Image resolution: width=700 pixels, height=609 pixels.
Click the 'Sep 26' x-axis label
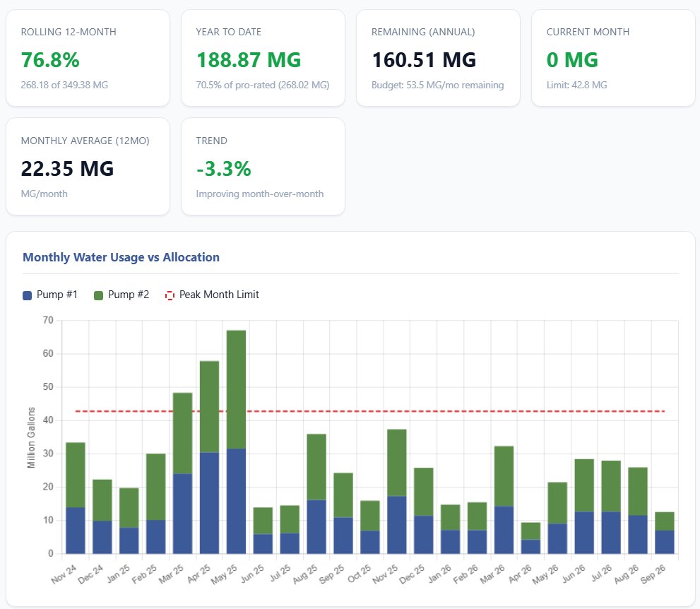[653, 574]
